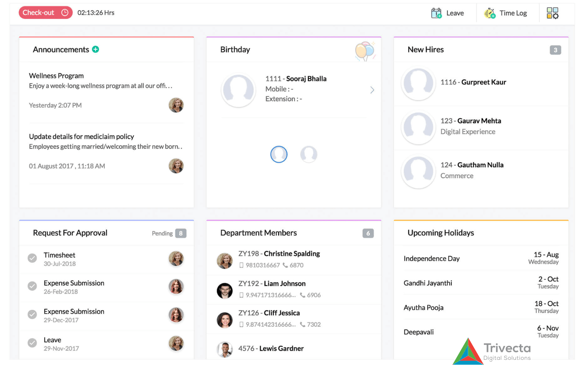Open the dashboard widget settings icon
Viewport: 588px width, 375px height.
[x=552, y=13]
